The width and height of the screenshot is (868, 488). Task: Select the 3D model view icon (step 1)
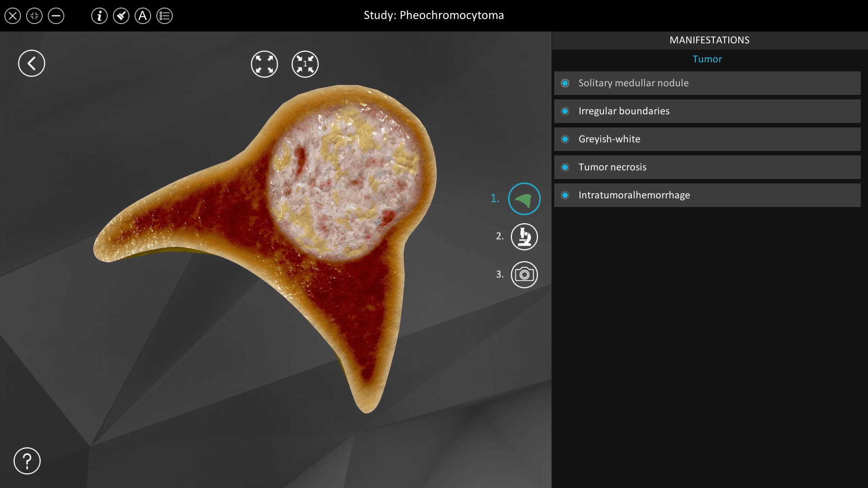[524, 199]
